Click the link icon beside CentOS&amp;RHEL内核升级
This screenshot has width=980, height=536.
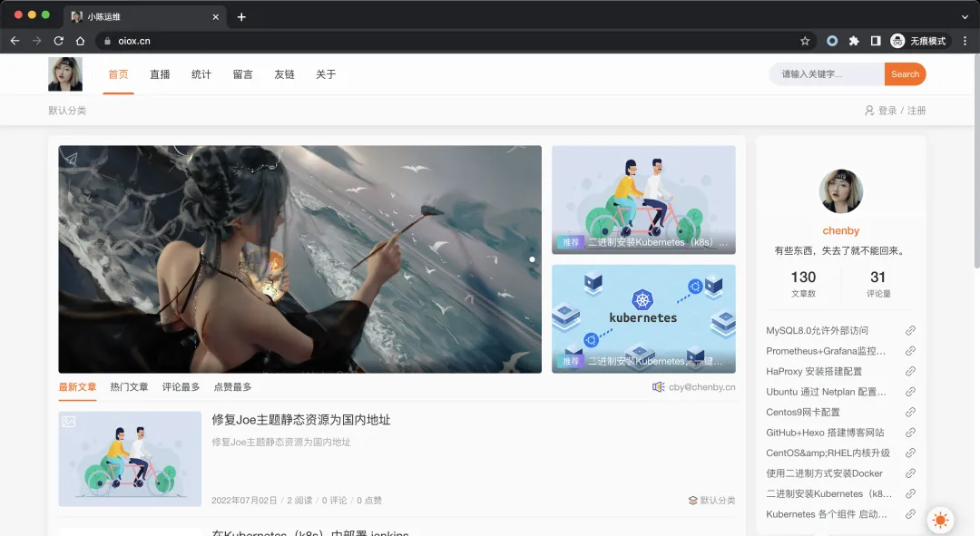[x=911, y=453]
